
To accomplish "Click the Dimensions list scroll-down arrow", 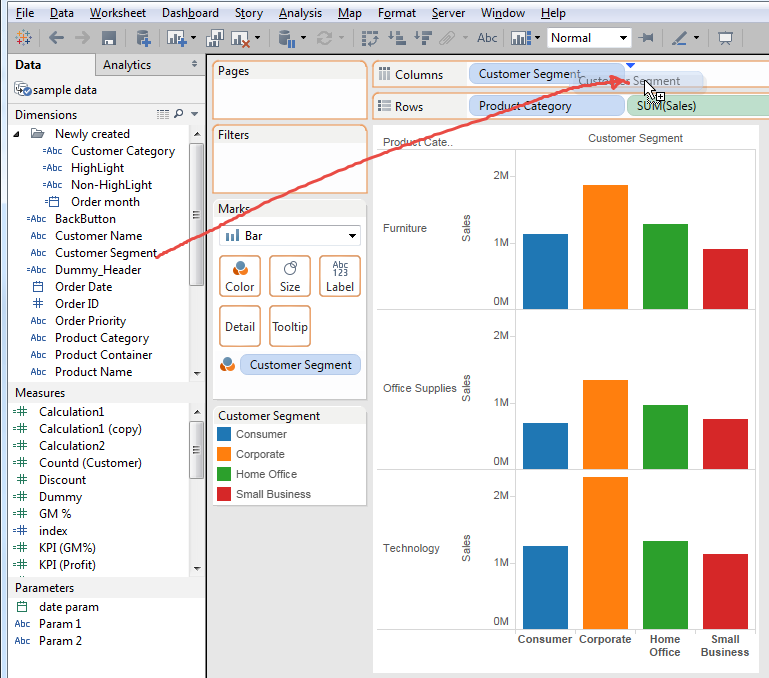I will coord(197,373).
